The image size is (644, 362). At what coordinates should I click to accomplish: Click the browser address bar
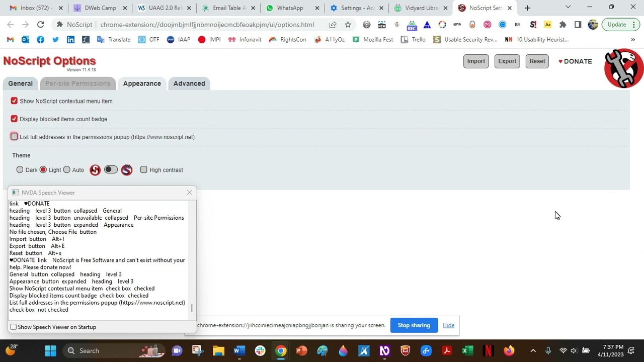tap(206, 25)
